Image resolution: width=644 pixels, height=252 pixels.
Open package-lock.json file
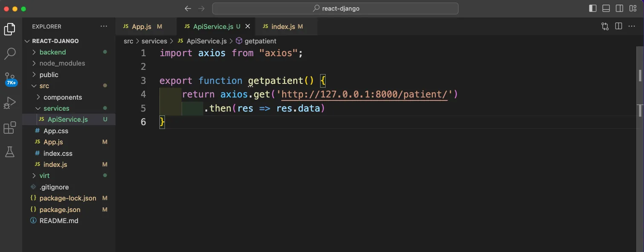tap(69, 198)
